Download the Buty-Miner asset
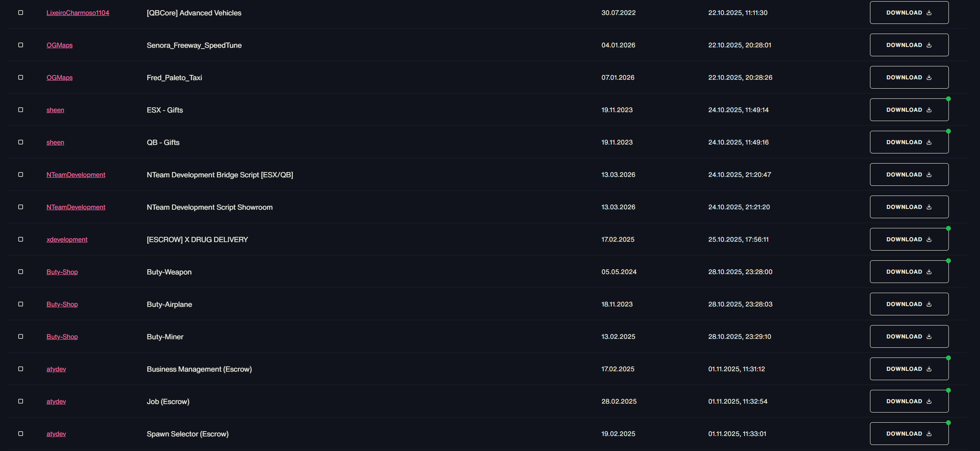This screenshot has height=451, width=980. tap(909, 336)
